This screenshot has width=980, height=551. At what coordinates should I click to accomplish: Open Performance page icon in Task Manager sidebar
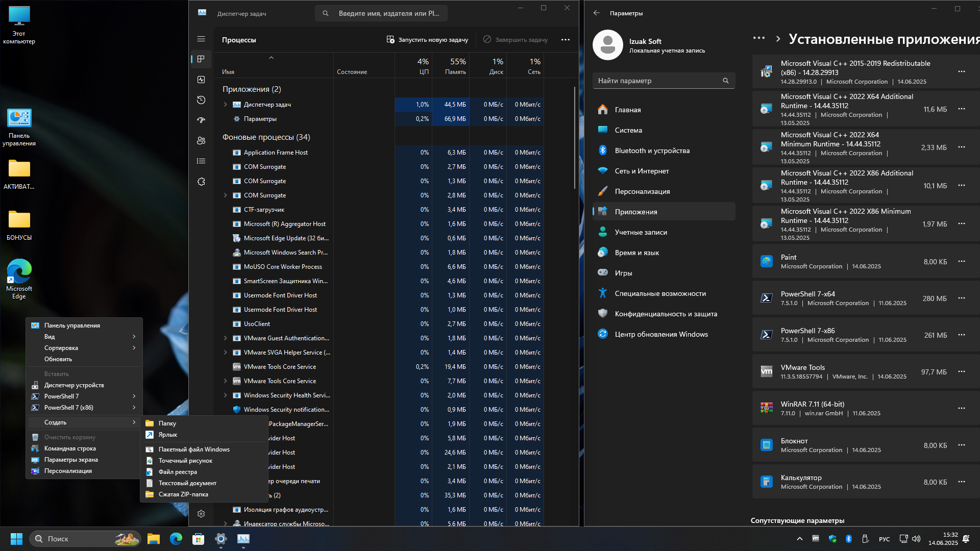pos(201,80)
